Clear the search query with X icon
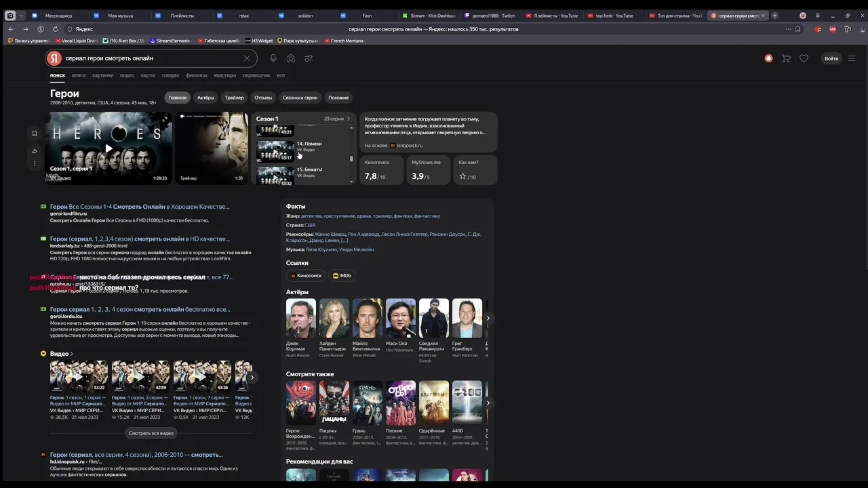The height and width of the screenshot is (488, 868). [x=247, y=58]
